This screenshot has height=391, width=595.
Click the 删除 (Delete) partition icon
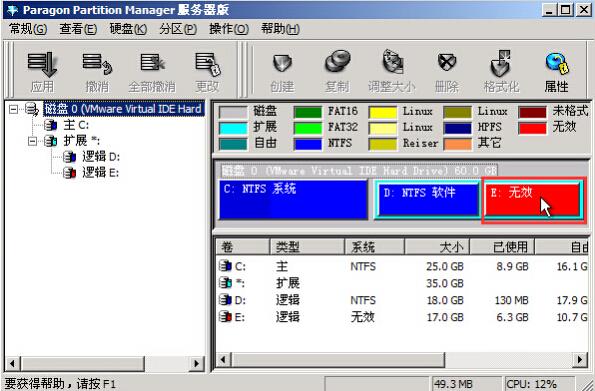[447, 62]
